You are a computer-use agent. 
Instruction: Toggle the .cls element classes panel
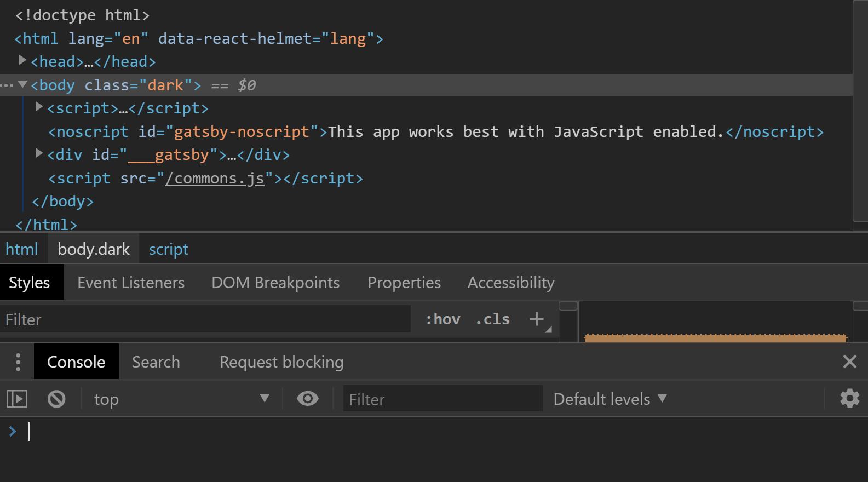click(492, 319)
